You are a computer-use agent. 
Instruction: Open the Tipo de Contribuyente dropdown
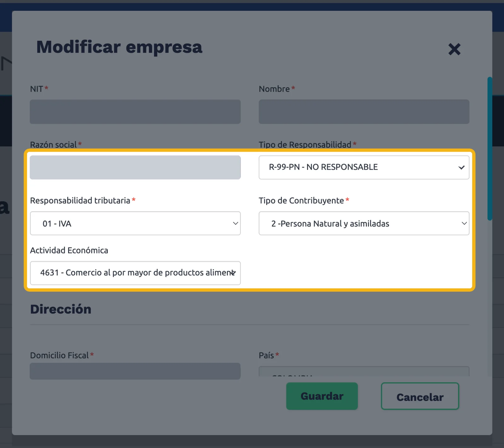click(x=364, y=223)
